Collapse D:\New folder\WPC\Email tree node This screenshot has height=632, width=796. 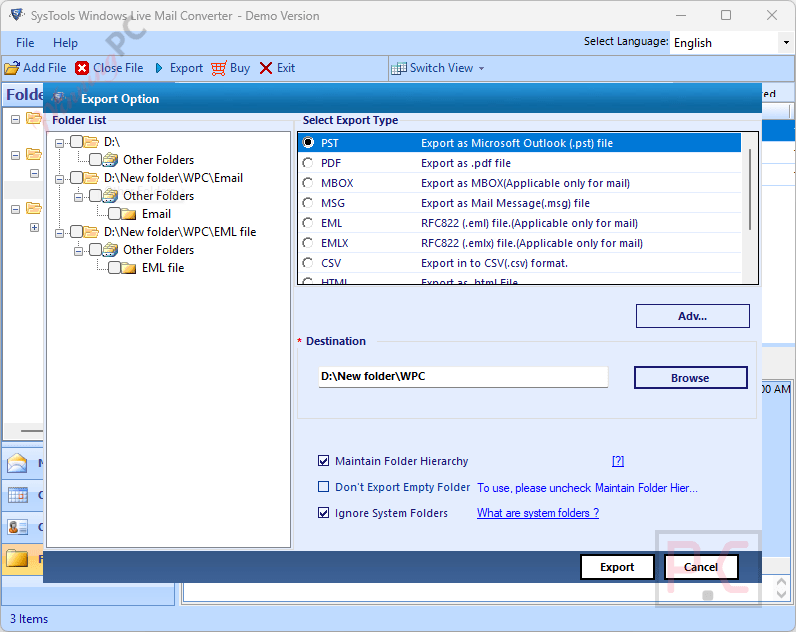point(59,179)
